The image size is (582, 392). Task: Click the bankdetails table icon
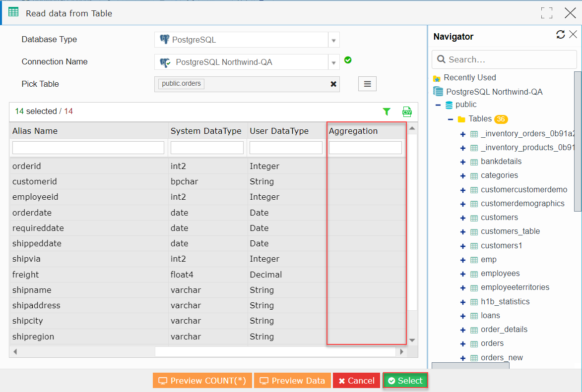pyautogui.click(x=474, y=162)
